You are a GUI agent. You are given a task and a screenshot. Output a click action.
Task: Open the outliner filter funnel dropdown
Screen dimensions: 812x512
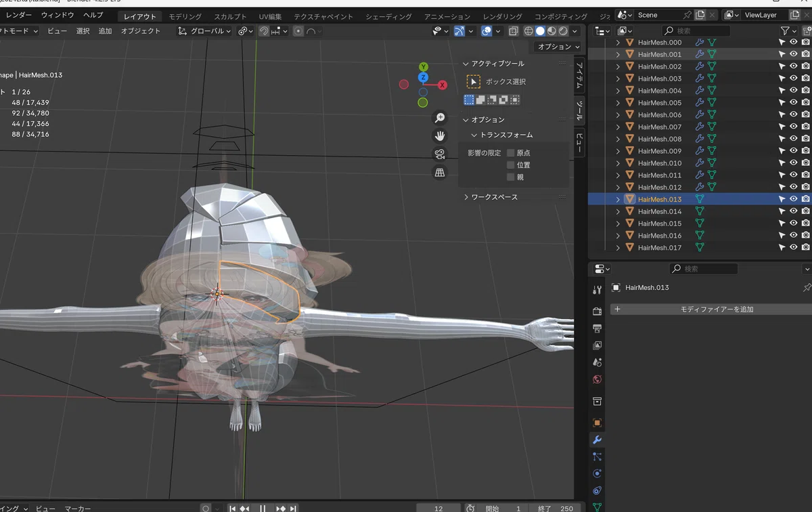pos(789,31)
